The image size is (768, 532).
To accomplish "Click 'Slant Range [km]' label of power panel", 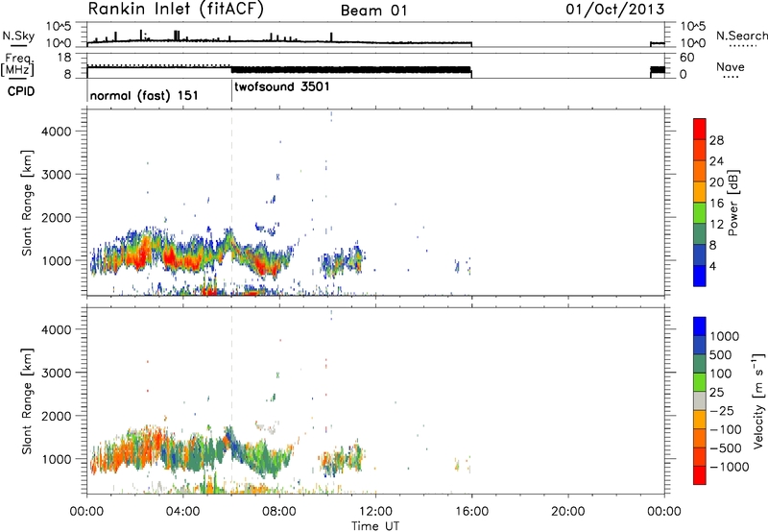I will click(x=27, y=203).
